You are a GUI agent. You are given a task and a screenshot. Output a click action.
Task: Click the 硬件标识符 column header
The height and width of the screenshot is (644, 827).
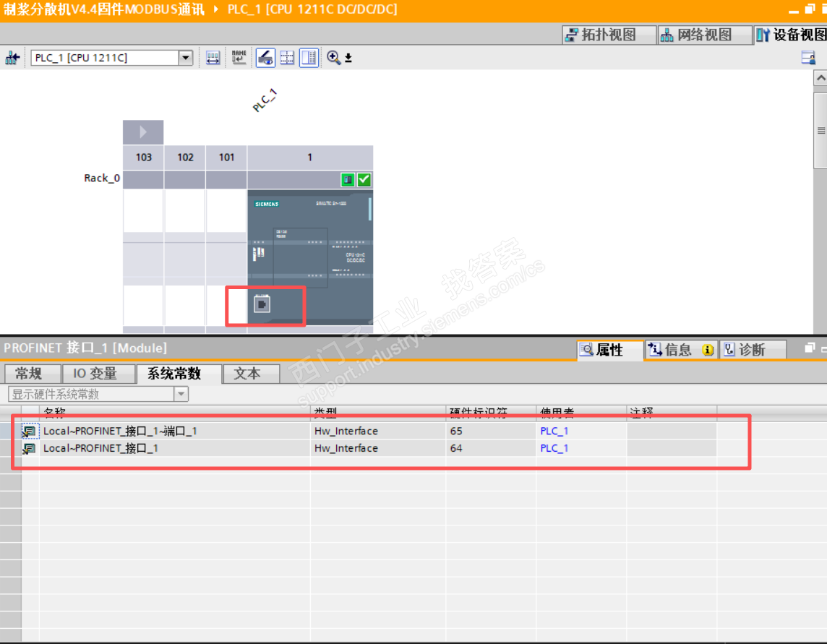(x=492, y=413)
